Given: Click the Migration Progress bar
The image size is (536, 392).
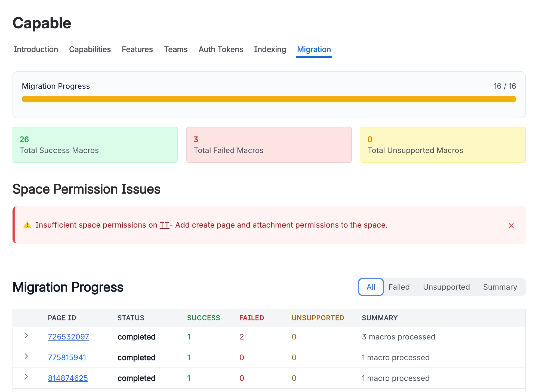Looking at the screenshot, I should [x=269, y=99].
